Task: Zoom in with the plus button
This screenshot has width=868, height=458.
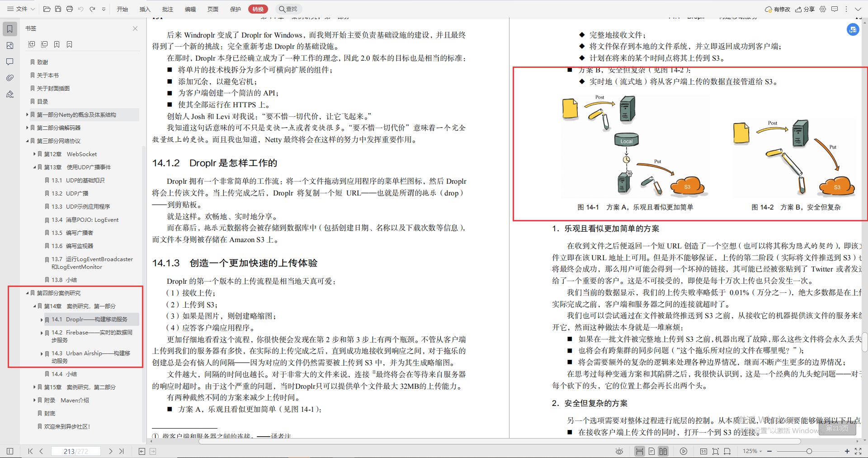Action: [847, 451]
